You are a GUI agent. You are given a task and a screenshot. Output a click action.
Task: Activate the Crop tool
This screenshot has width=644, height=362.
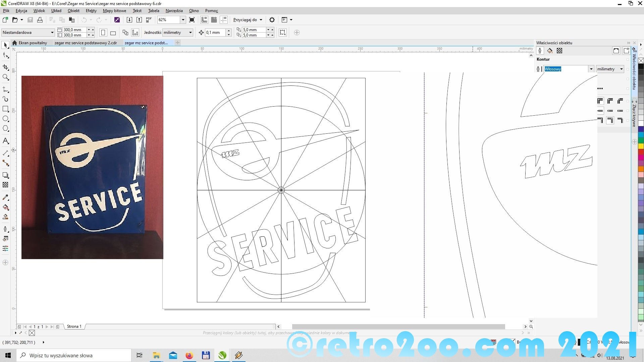(x=5, y=67)
